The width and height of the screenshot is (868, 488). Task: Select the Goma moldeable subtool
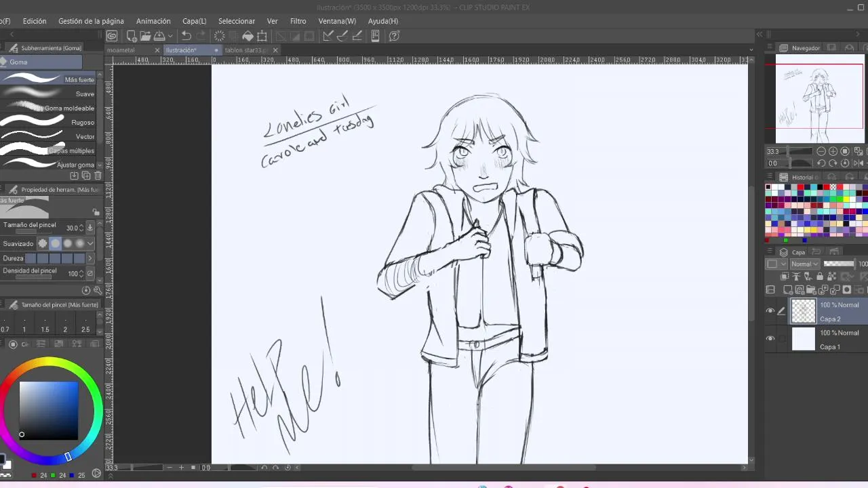coord(48,108)
